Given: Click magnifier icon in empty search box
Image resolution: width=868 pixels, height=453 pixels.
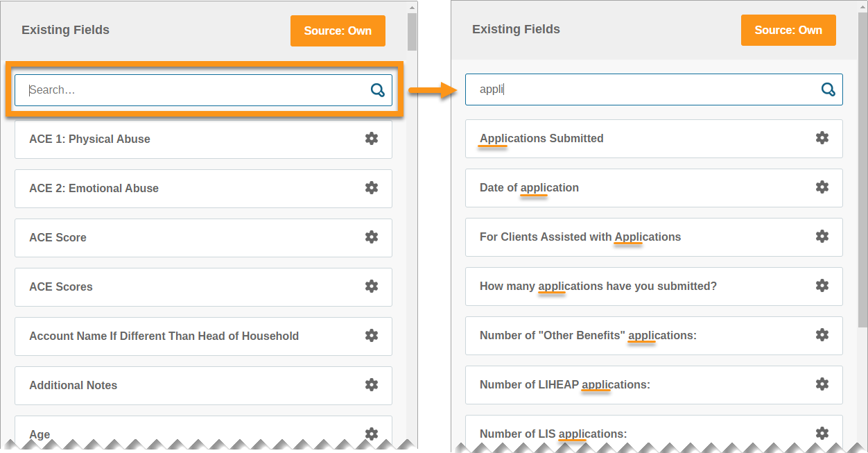Looking at the screenshot, I should pos(378,90).
